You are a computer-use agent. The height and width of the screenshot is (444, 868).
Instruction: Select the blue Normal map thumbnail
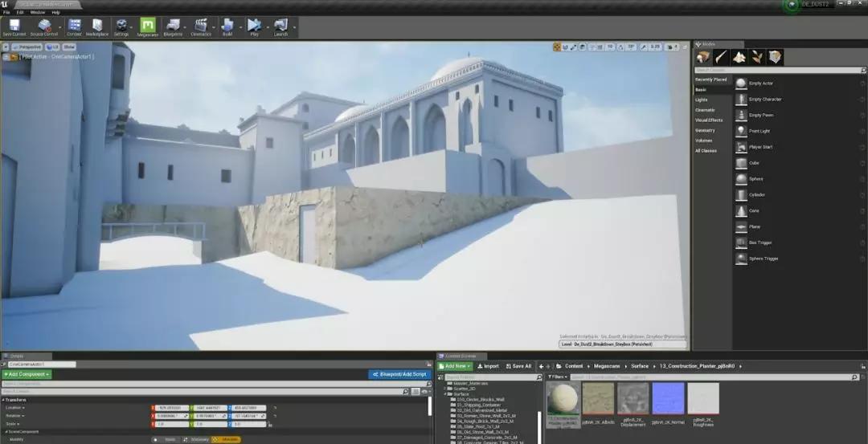[x=668, y=399]
